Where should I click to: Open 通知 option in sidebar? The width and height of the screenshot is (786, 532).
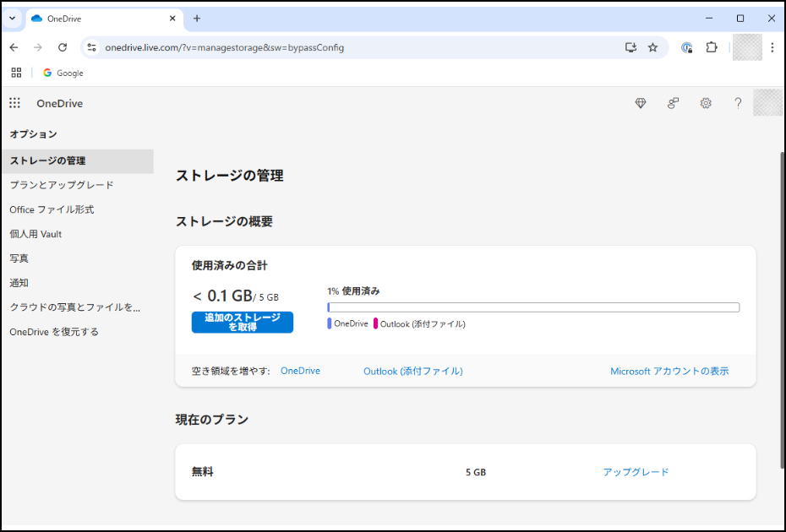click(19, 283)
